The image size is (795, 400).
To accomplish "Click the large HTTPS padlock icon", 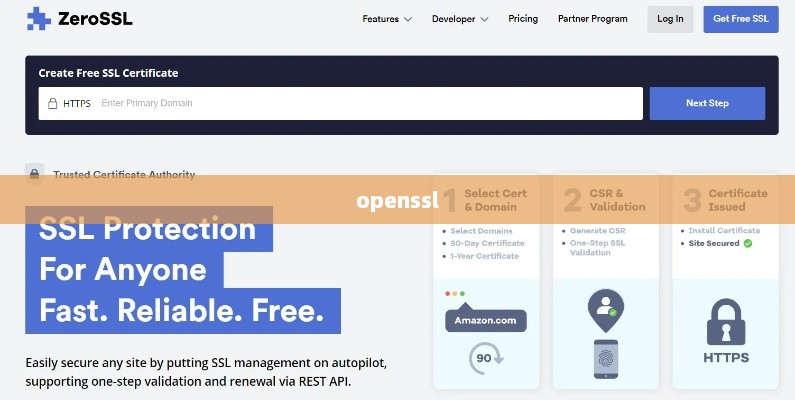I will click(726, 322).
